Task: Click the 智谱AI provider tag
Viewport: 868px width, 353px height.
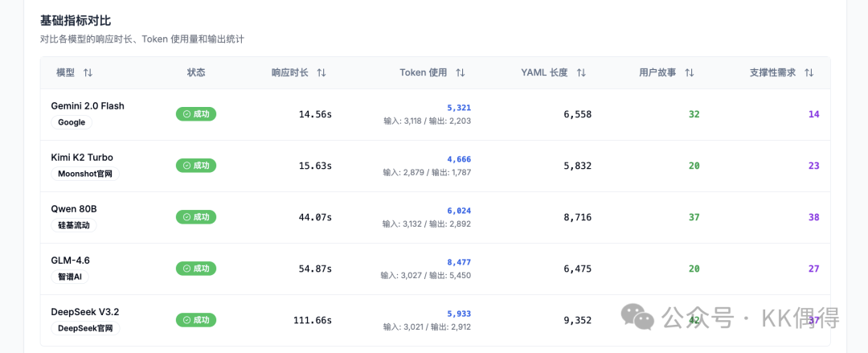Action: click(70, 277)
